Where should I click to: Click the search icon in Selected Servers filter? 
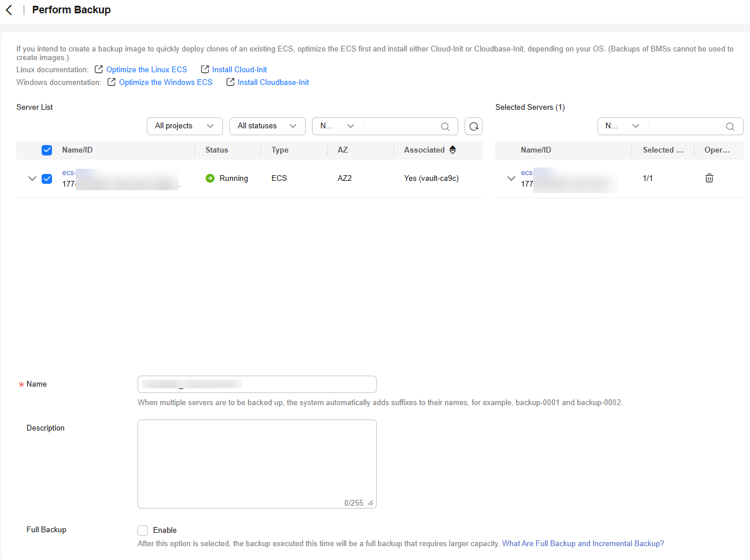pyautogui.click(x=730, y=127)
